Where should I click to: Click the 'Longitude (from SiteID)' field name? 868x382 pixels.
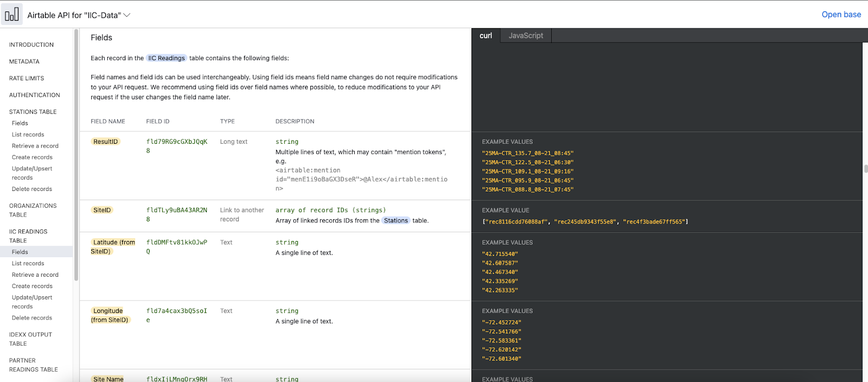[111, 315]
